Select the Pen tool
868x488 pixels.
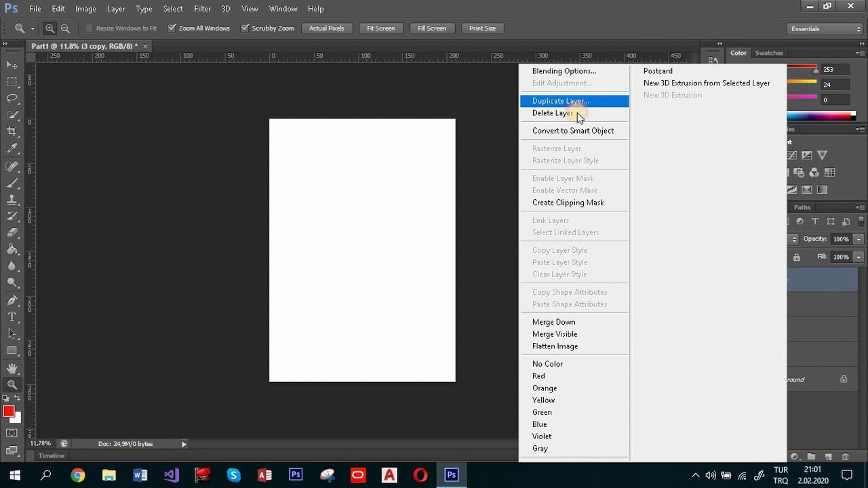click(x=12, y=301)
